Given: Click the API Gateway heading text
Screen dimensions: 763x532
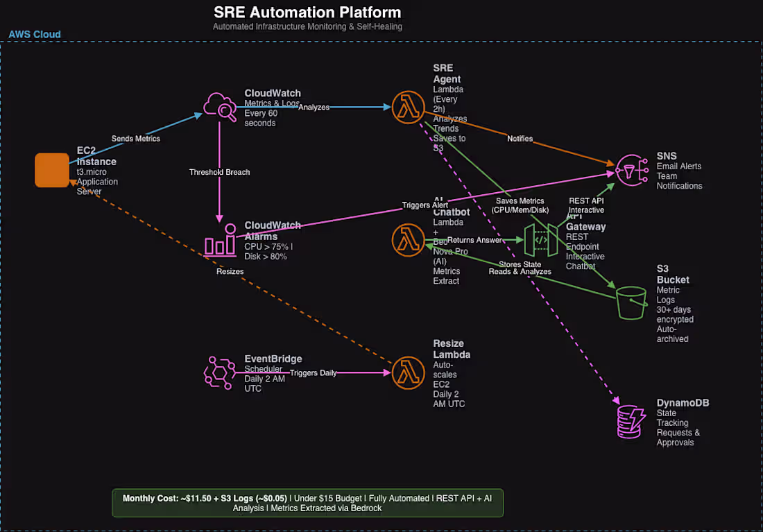Looking at the screenshot, I should pyautogui.click(x=585, y=221).
